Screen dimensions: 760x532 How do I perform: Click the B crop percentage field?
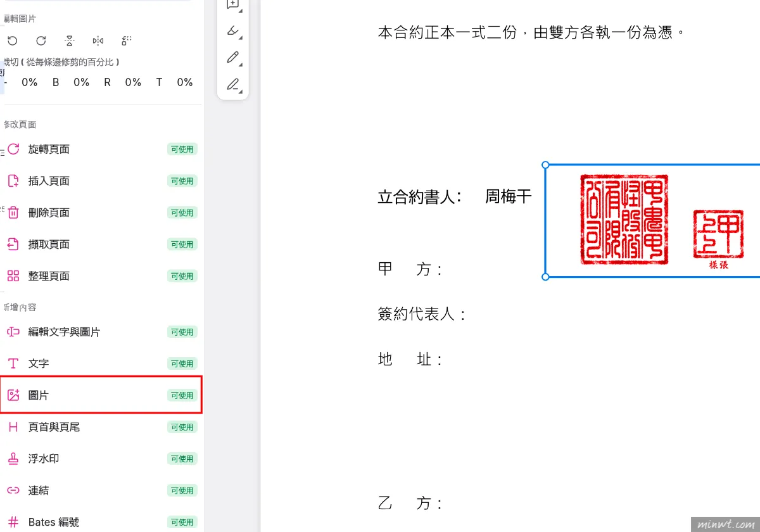81,82
